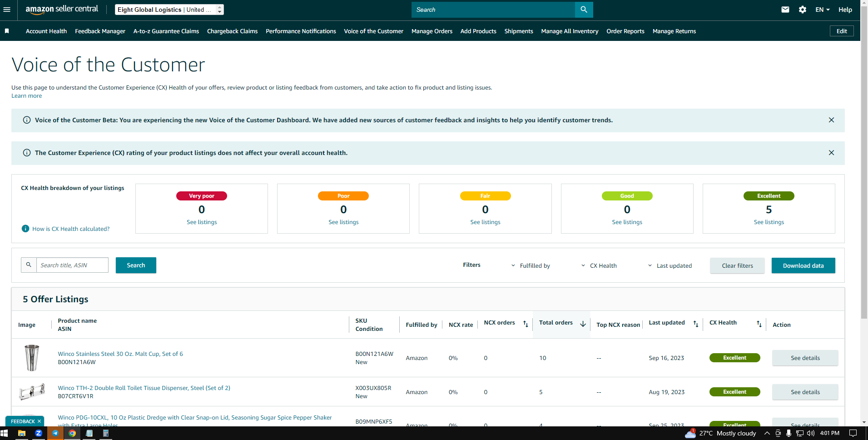Dismiss the CX rating account health banner
The image size is (868, 440).
(x=831, y=153)
